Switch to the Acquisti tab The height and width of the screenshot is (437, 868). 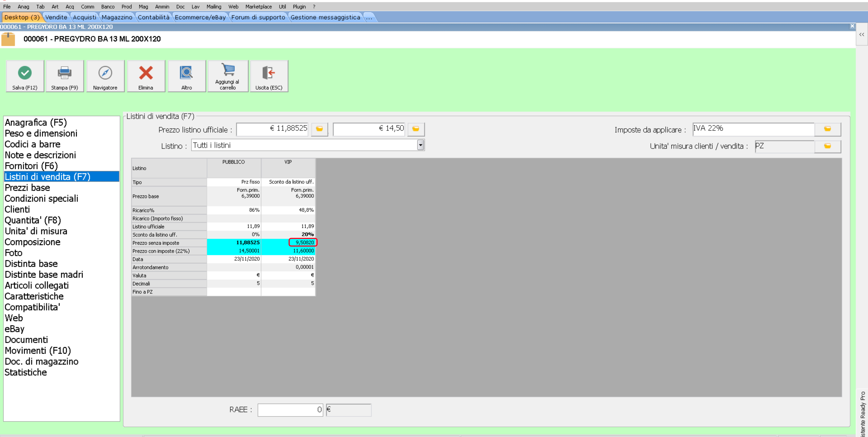(84, 17)
